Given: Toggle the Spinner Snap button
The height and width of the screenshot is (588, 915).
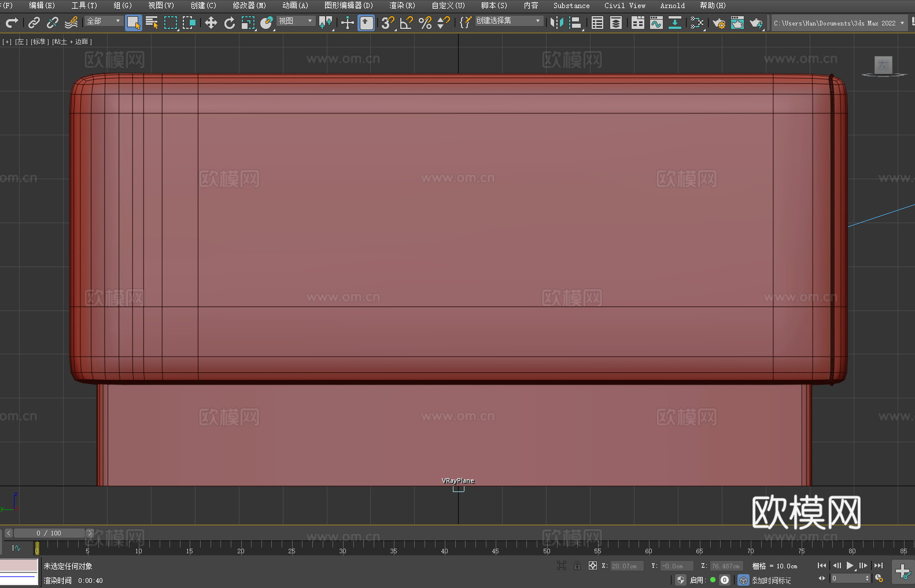Looking at the screenshot, I should 444,23.
